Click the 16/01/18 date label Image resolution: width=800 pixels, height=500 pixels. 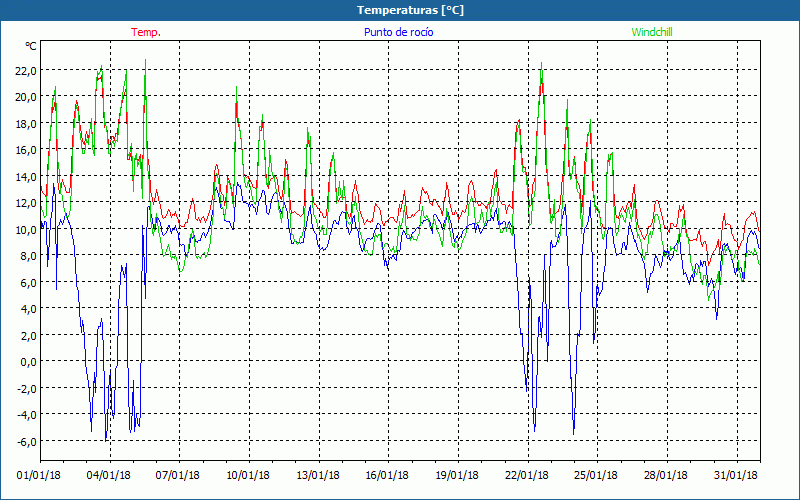click(x=387, y=476)
